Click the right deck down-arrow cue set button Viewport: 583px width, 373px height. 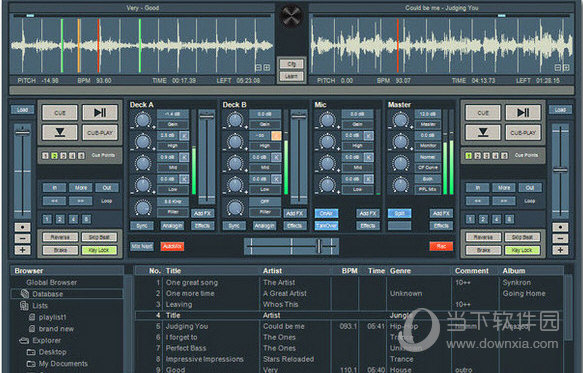click(x=483, y=132)
